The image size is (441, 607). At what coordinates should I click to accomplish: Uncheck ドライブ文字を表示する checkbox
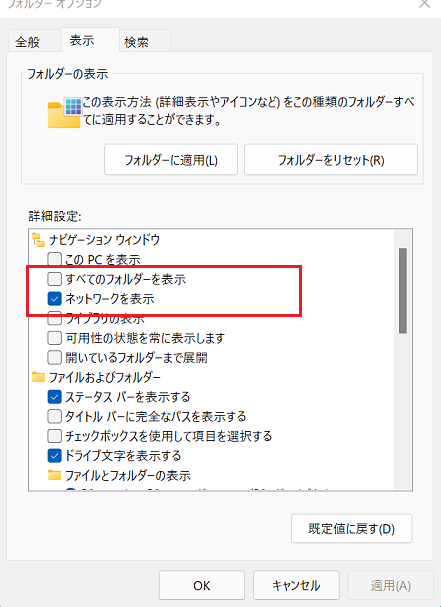pos(54,456)
